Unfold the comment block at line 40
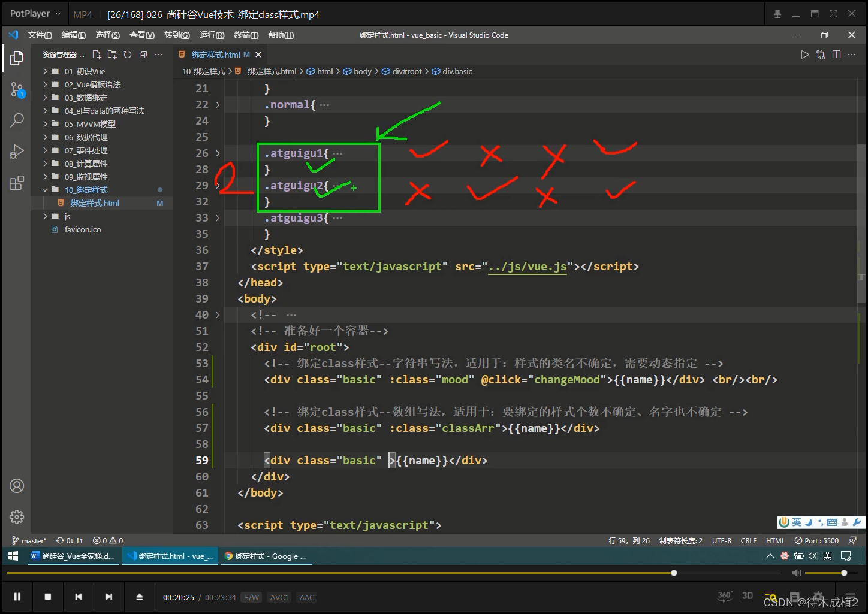The width and height of the screenshot is (868, 614). click(x=218, y=315)
